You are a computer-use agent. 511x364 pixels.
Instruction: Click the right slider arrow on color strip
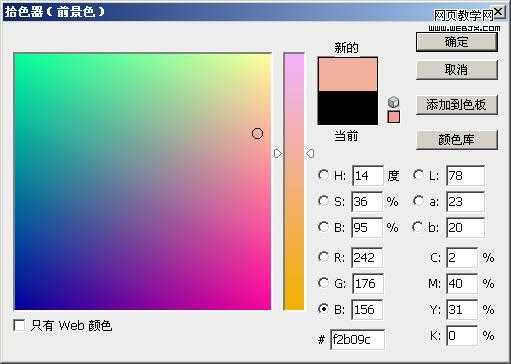click(310, 154)
